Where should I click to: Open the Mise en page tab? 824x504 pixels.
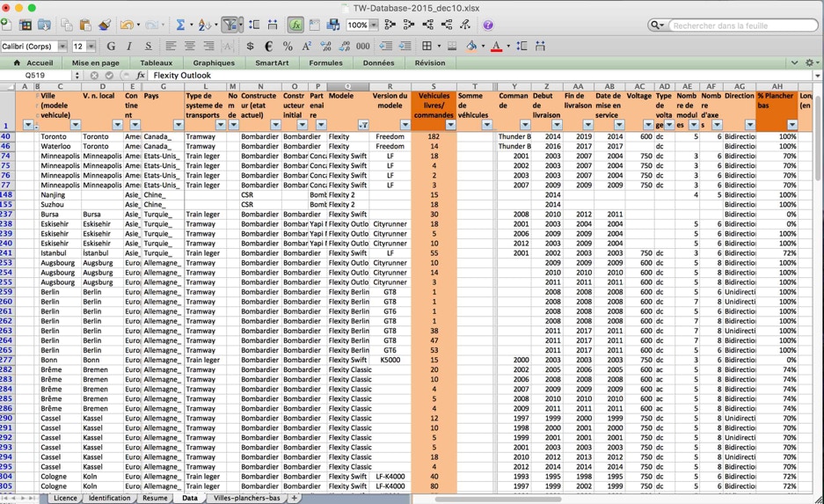tap(96, 62)
